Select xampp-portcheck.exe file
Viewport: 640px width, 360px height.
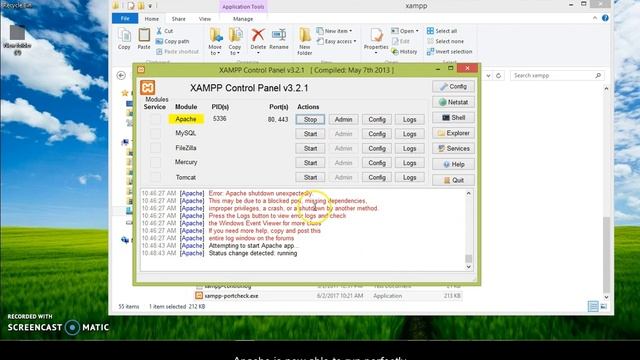coord(231,296)
